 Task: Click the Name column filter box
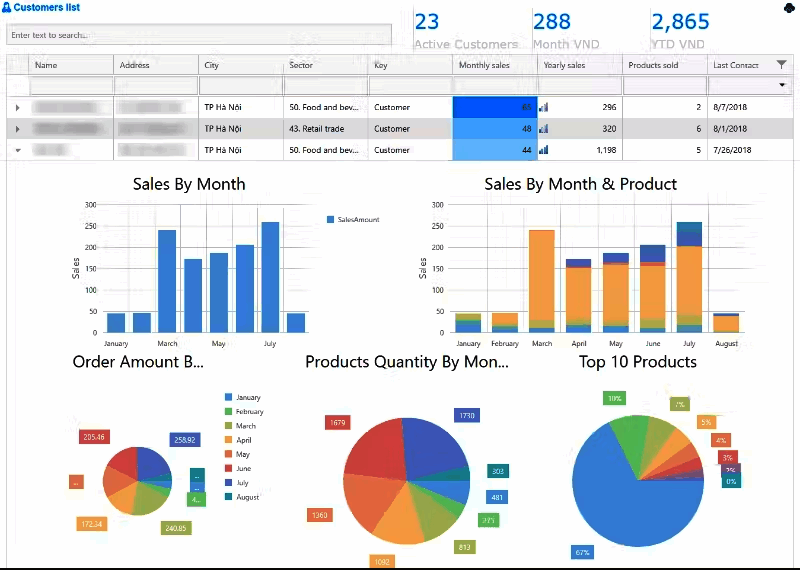71,85
